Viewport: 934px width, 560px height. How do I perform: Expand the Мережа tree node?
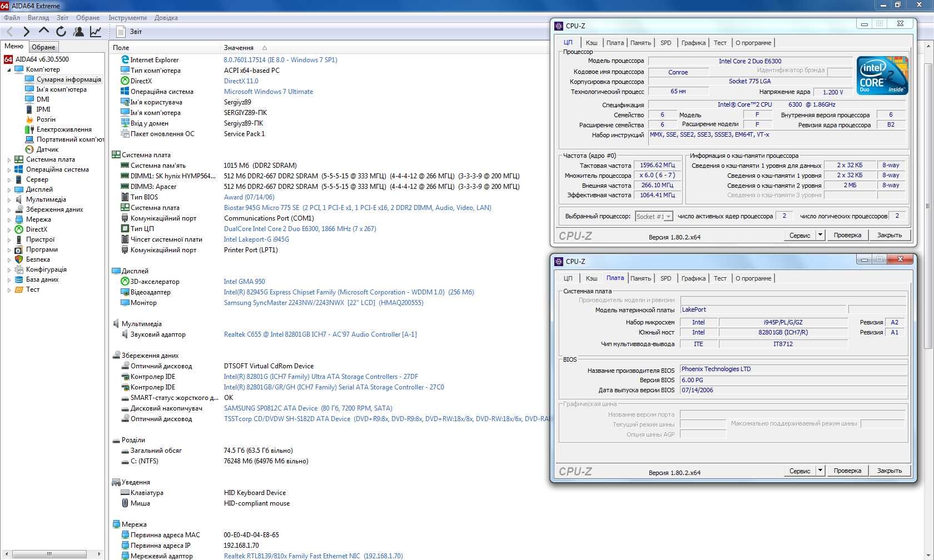pyautogui.click(x=9, y=219)
